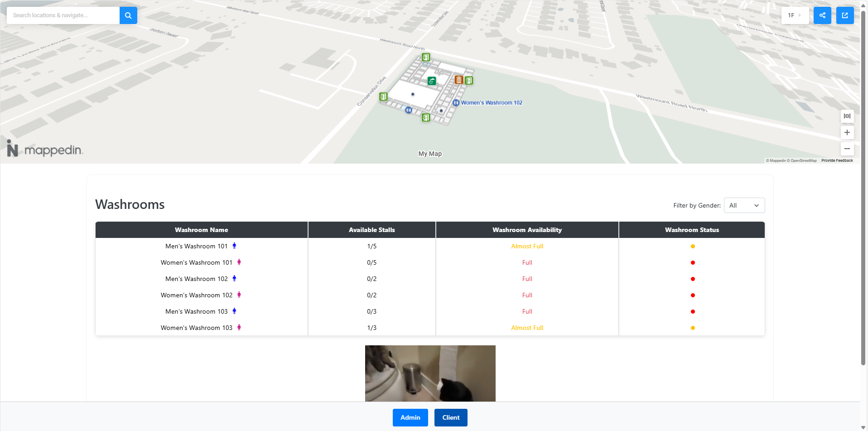
Task: Zoom out the map with minus button
Action: (x=847, y=149)
